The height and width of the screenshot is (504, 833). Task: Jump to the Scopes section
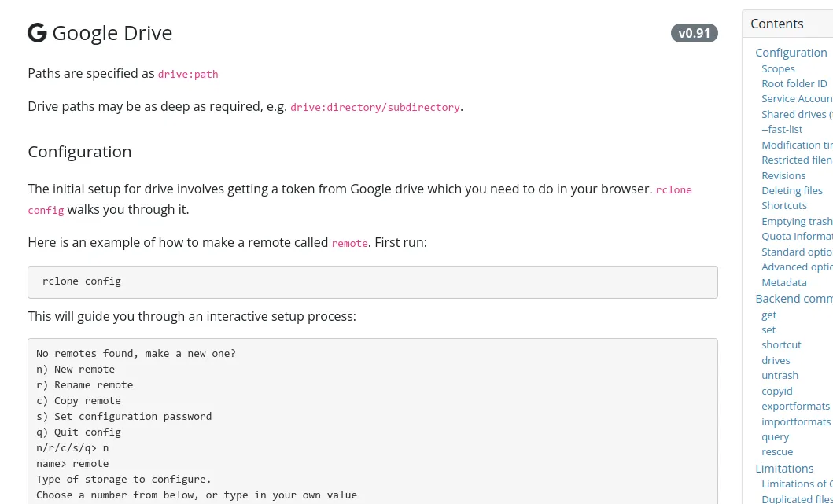coord(777,68)
